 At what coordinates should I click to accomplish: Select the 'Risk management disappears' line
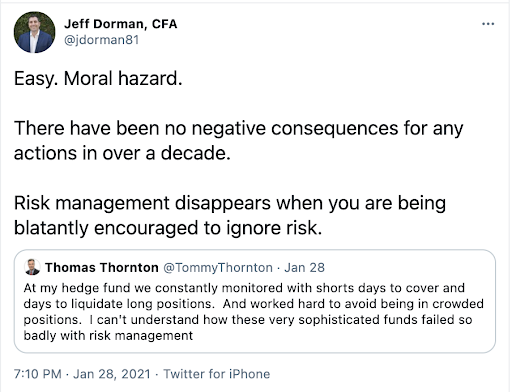pyautogui.click(x=230, y=203)
